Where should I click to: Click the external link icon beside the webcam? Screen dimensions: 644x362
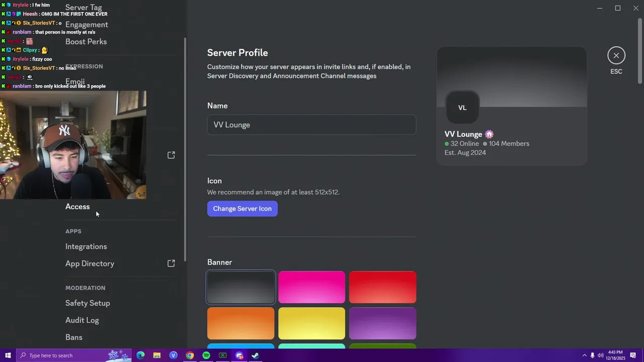click(x=171, y=155)
